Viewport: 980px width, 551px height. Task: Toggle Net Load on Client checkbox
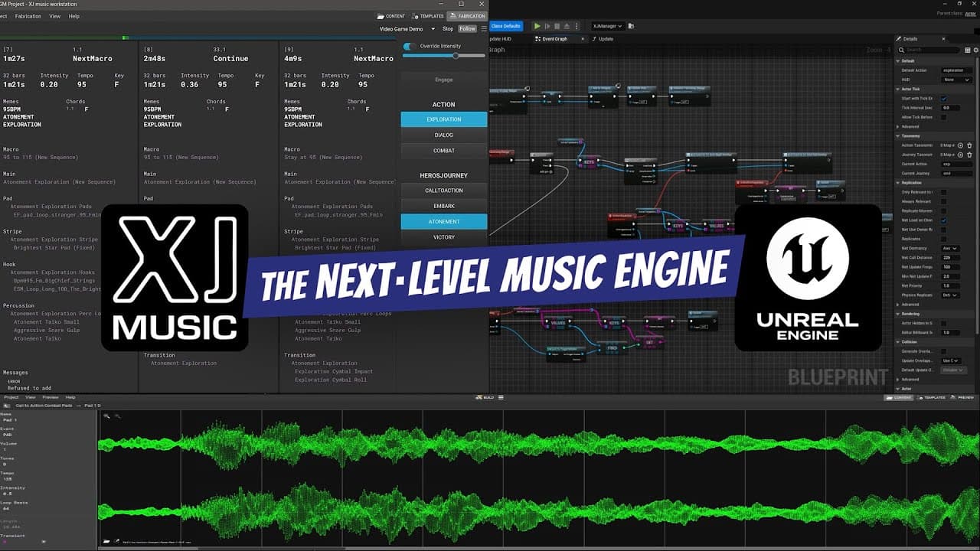click(944, 220)
